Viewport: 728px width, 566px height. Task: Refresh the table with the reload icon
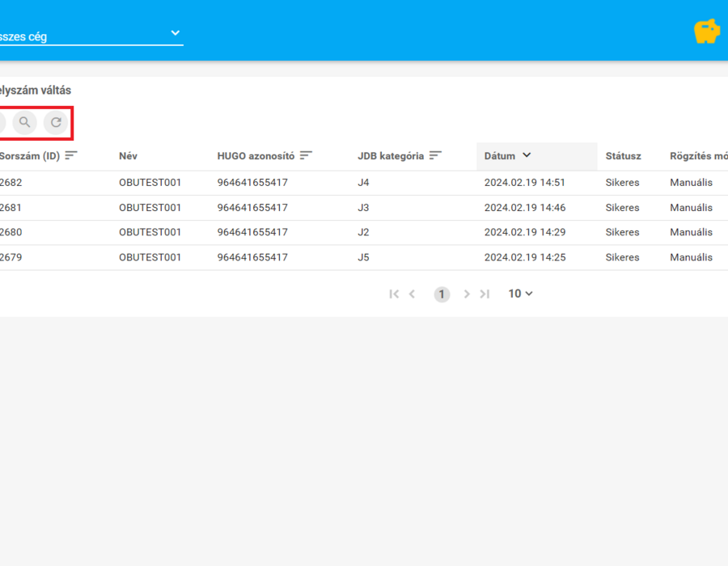[x=56, y=122]
